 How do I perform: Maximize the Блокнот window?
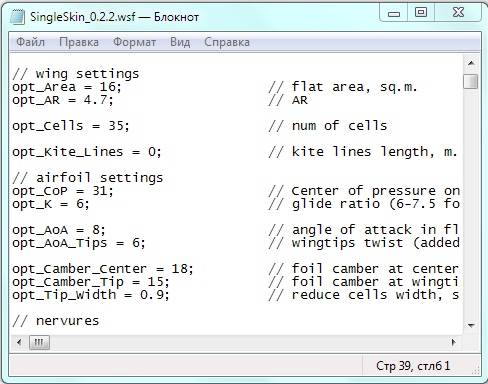(x=421, y=13)
